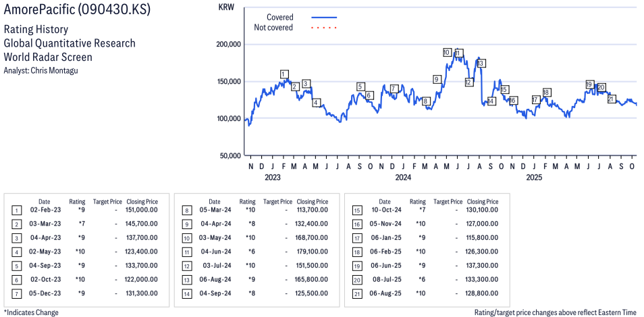
Task: Click the AmorePacific (090430.KS) title
Action: [77, 10]
